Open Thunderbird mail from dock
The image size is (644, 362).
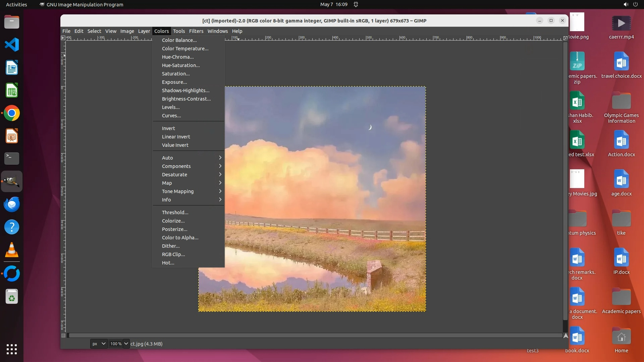pyautogui.click(x=12, y=204)
